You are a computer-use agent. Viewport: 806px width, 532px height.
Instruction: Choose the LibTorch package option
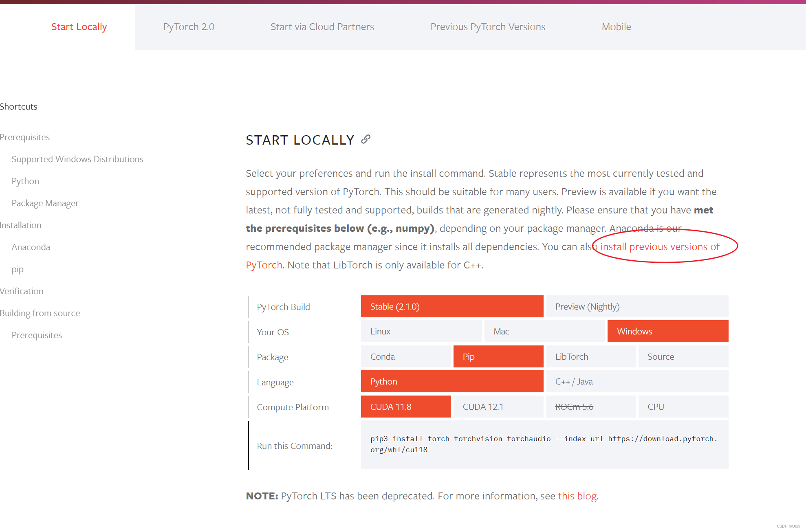click(590, 356)
